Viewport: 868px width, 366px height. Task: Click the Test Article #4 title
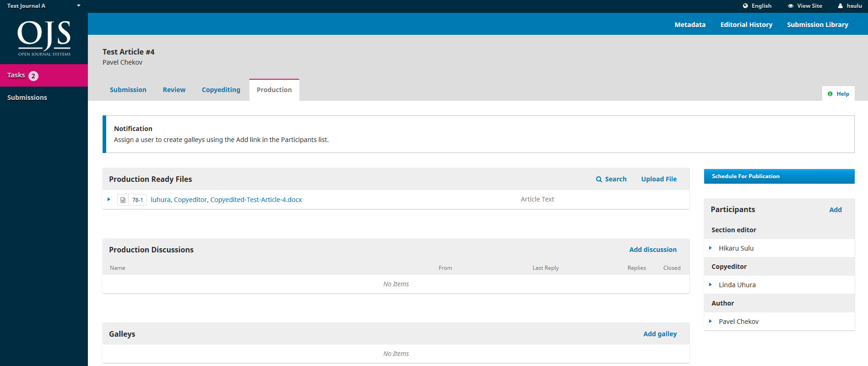(129, 52)
